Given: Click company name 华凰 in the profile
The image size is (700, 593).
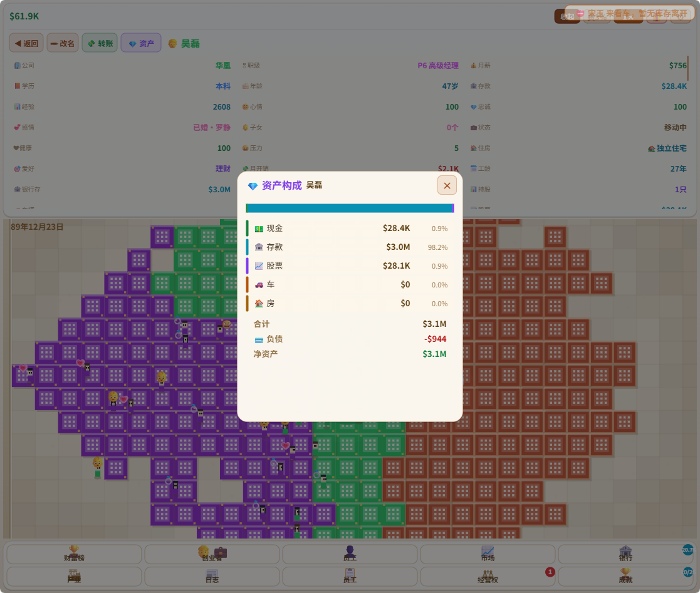Looking at the screenshot, I should coord(222,66).
